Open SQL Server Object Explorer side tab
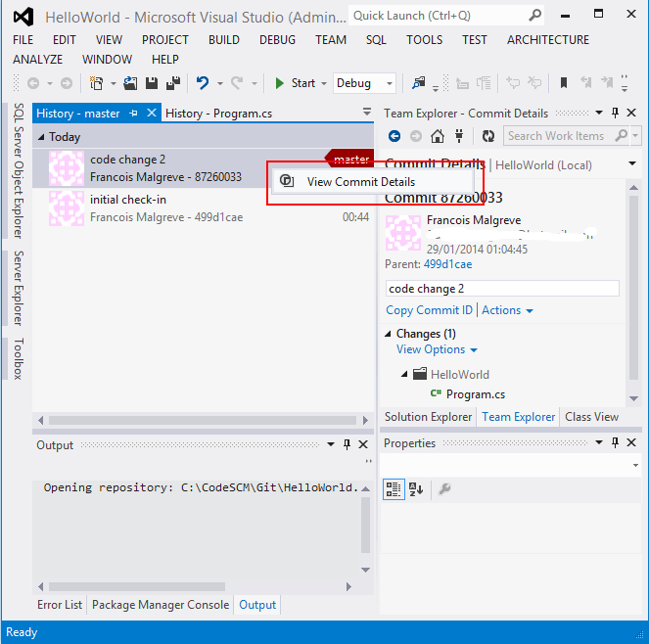 [19, 170]
